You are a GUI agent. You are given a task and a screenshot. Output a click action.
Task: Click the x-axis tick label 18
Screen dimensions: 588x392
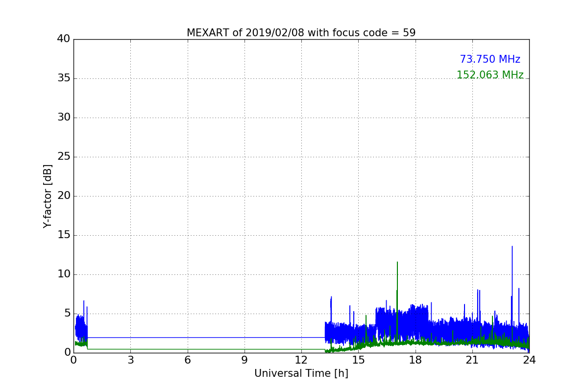click(x=416, y=360)
